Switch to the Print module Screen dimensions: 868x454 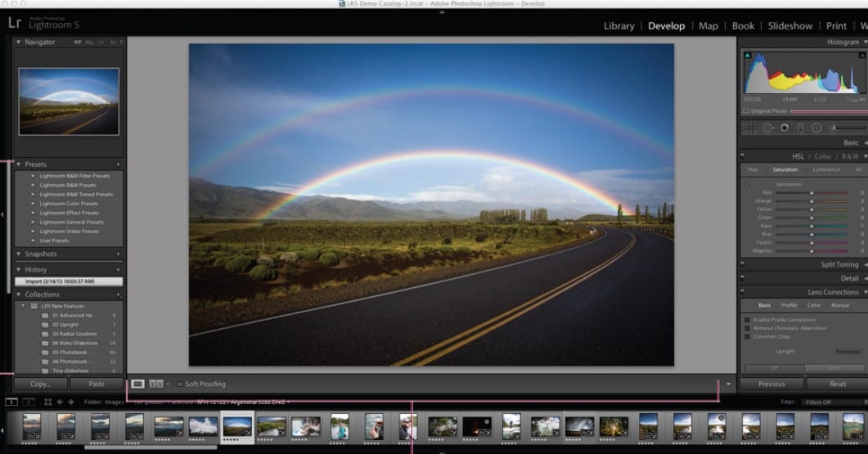coord(836,26)
